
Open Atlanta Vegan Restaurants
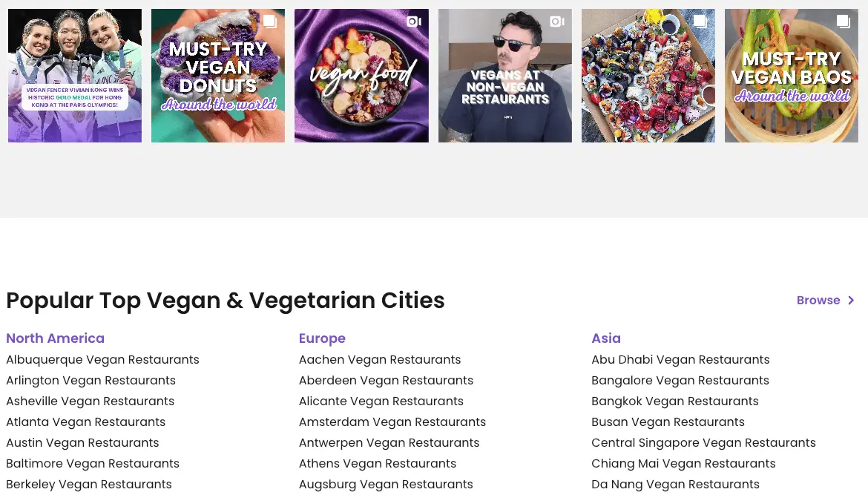(85, 422)
